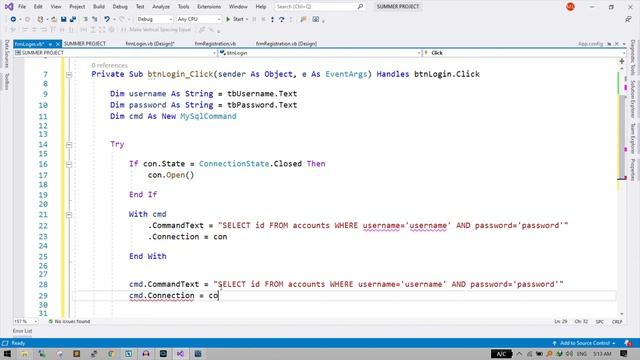This screenshot has height=360, width=640.
Task: Open the Properties side tab
Action: point(633,169)
